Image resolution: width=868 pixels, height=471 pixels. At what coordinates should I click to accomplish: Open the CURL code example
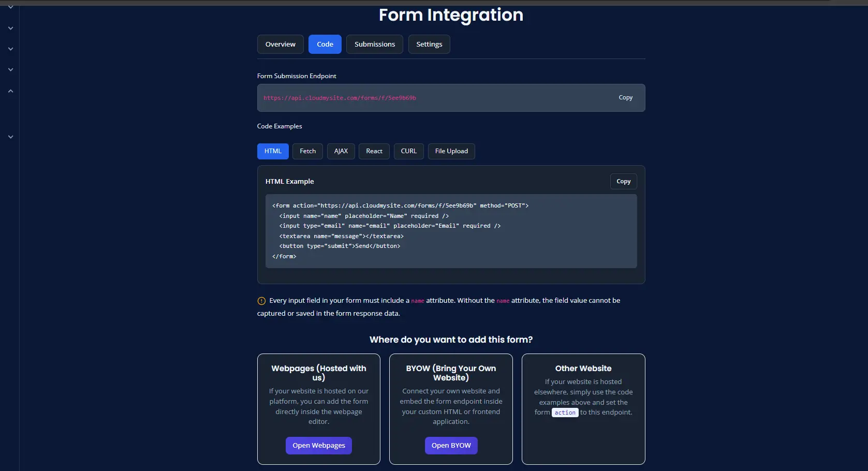point(408,151)
